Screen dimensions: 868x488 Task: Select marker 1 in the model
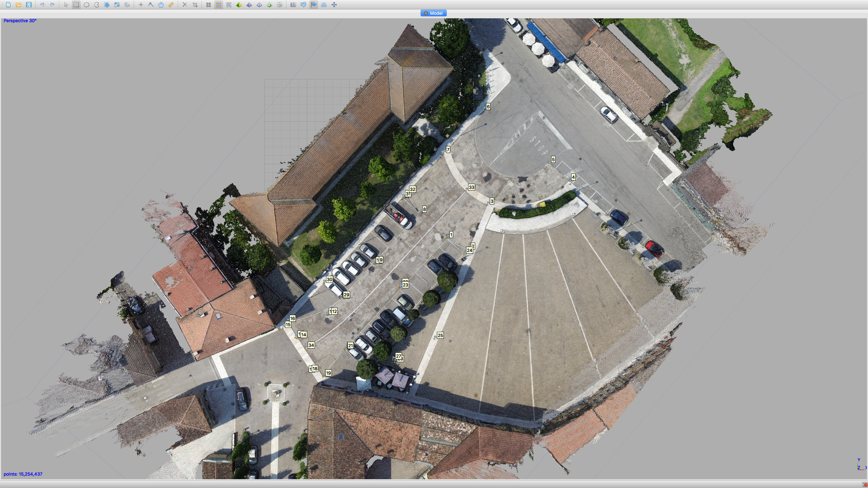coord(451,234)
